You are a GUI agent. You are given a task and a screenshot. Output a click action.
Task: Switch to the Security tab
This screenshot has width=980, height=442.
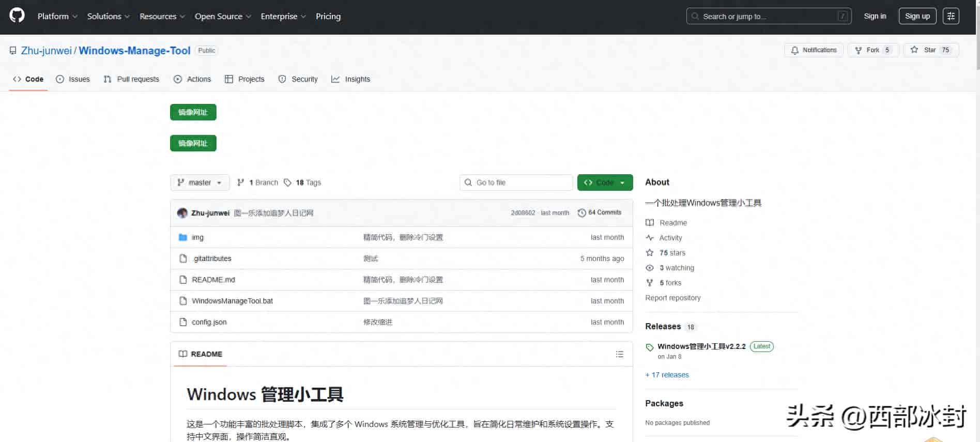(298, 79)
